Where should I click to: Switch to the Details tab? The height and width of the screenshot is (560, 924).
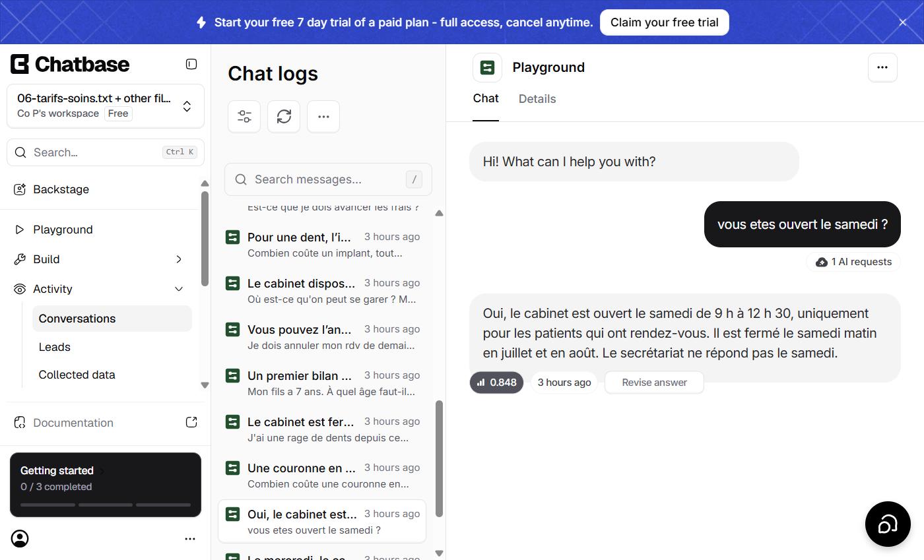[537, 99]
